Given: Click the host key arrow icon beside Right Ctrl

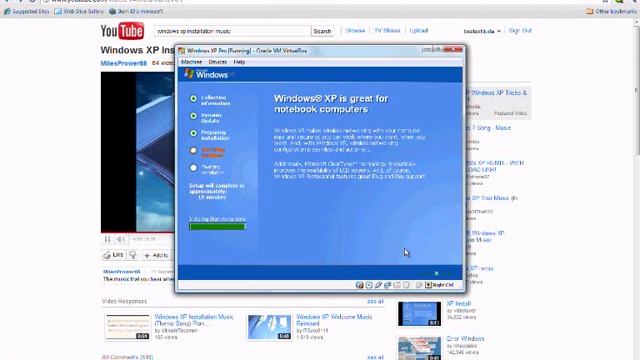Looking at the screenshot, I should [x=428, y=285].
